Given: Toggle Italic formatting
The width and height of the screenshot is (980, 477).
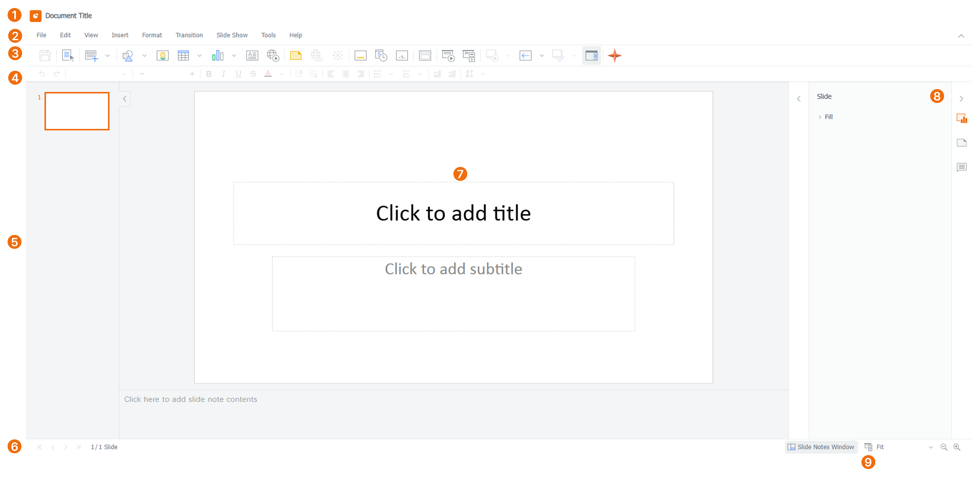Looking at the screenshot, I should click(223, 74).
